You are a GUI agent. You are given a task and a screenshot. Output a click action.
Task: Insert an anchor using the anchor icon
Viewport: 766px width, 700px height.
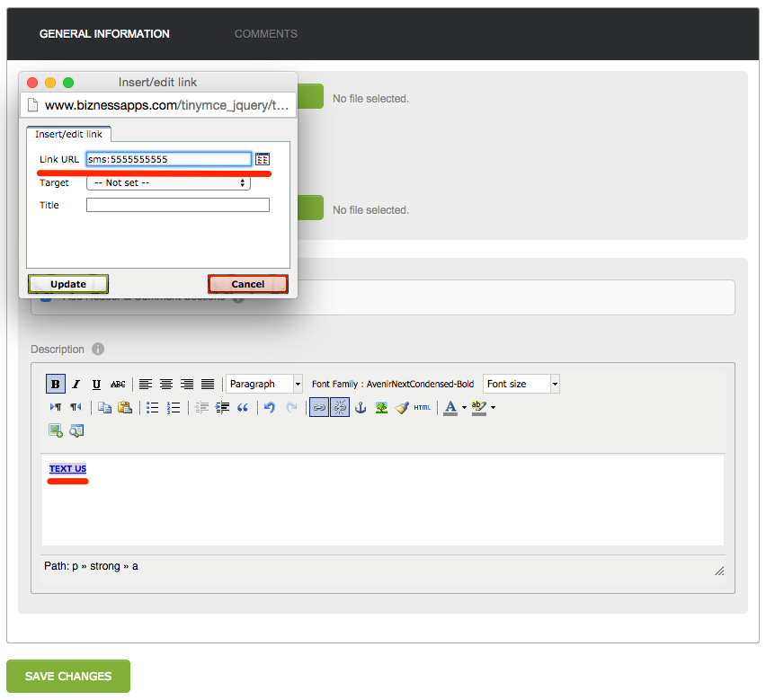[361, 407]
